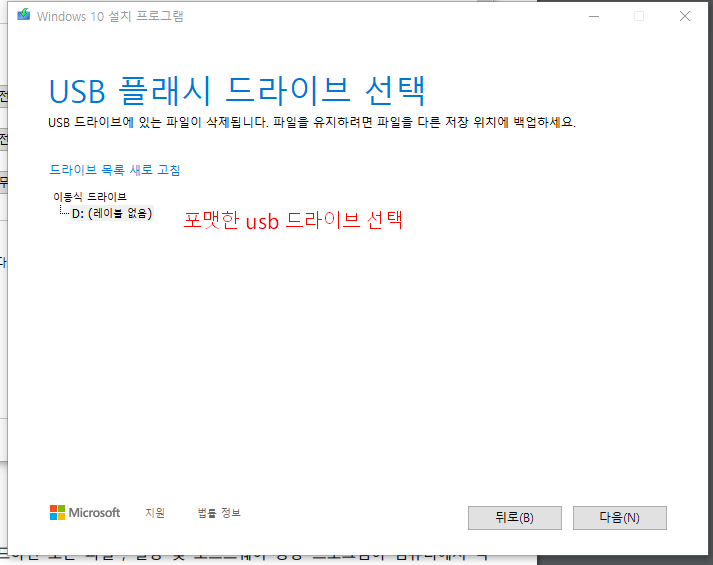Click the Windows 10 setup title bar icon

tap(24, 15)
